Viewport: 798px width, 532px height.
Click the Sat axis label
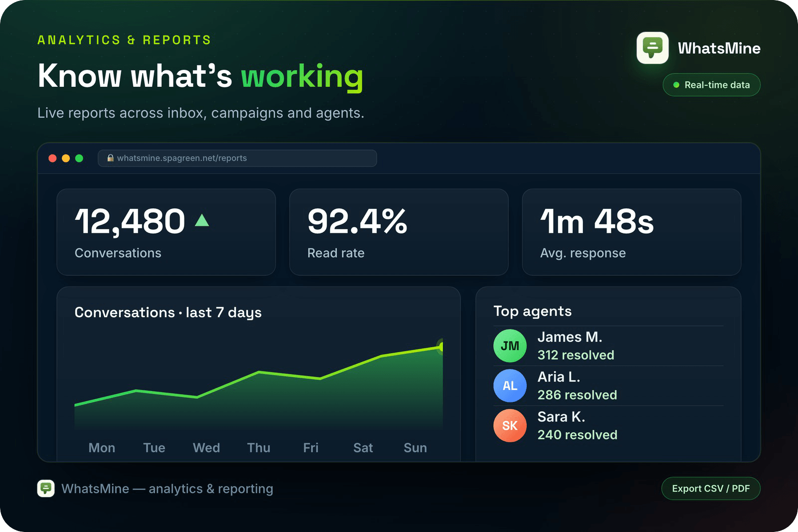(x=363, y=448)
